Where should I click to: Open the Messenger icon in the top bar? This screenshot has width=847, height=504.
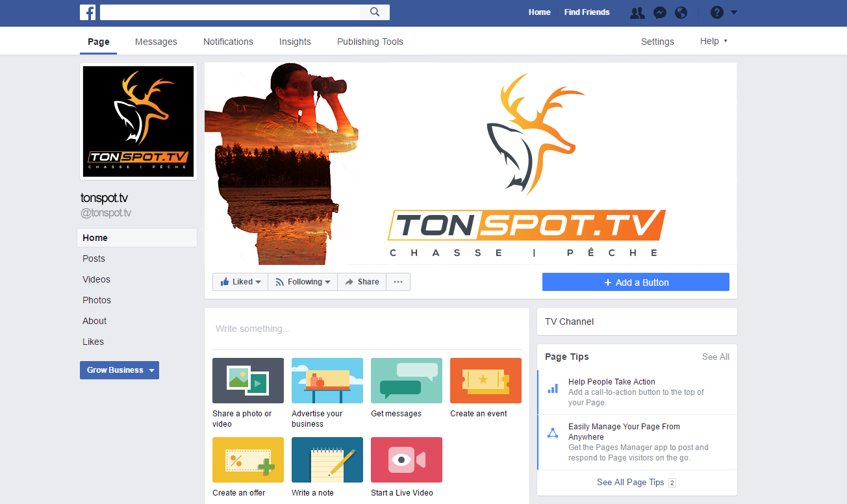659,12
